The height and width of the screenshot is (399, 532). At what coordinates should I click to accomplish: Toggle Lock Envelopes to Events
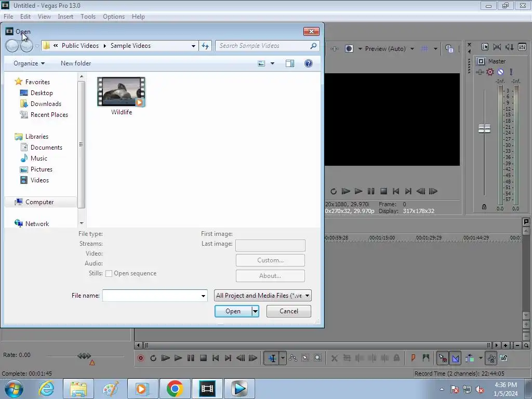491,358
